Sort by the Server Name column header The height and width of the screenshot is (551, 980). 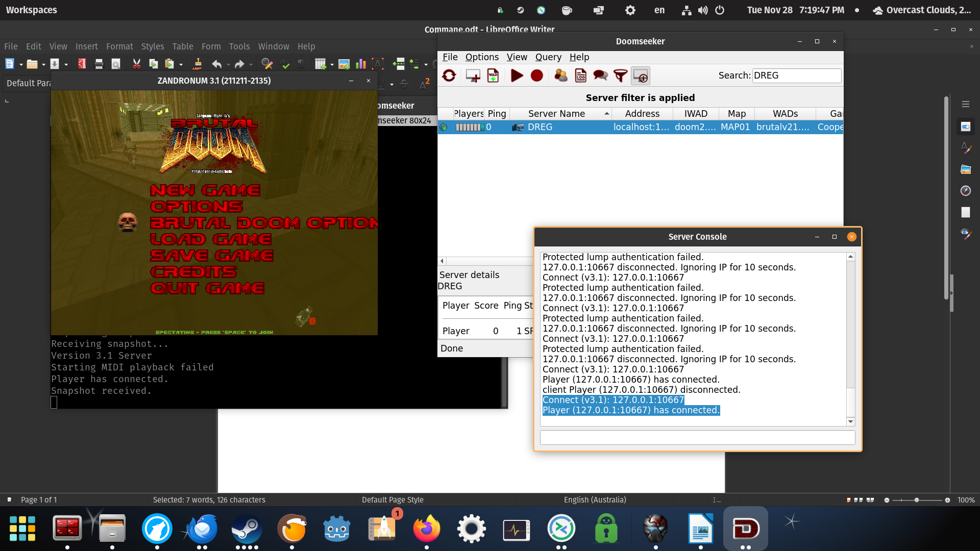[556, 114]
